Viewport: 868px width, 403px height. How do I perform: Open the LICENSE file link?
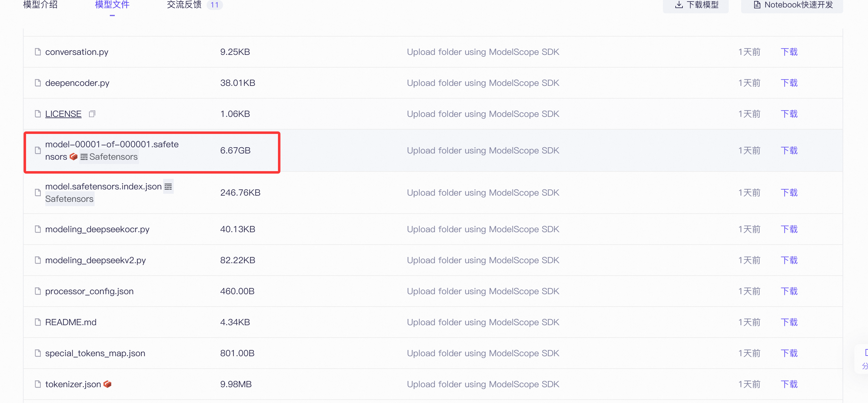tap(63, 114)
